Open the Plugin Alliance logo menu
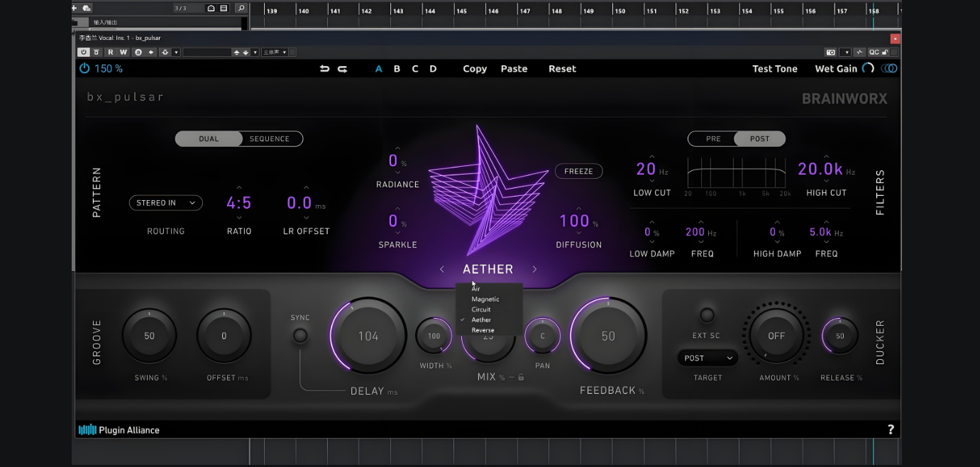 pos(119,430)
